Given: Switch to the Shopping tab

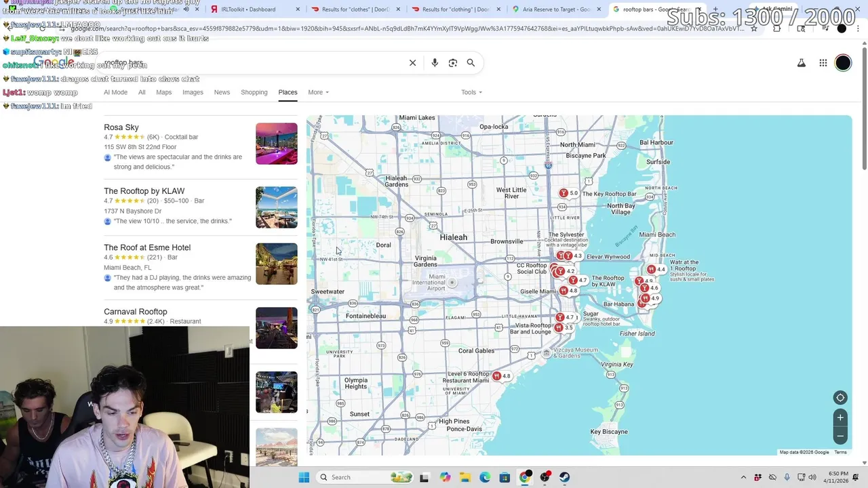Looking at the screenshot, I should 254,92.
